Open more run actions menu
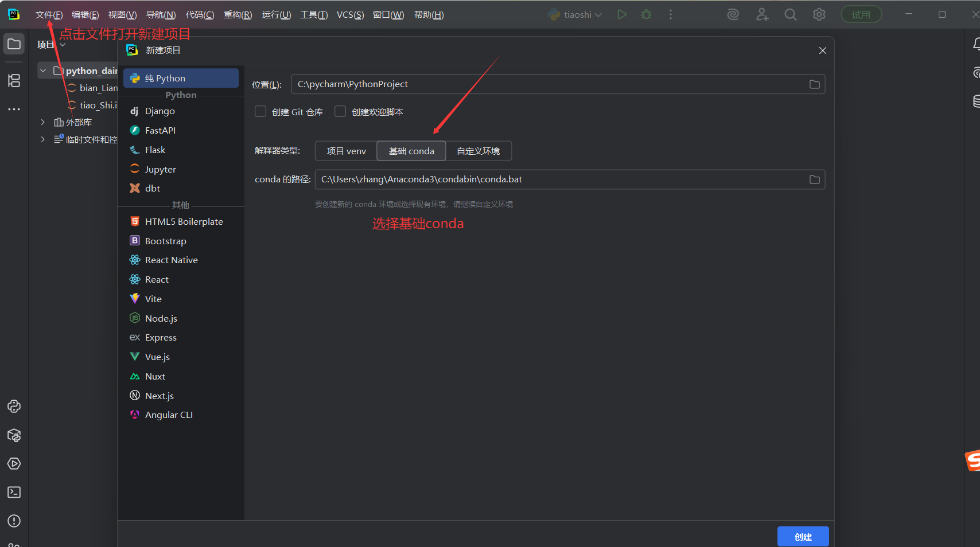The height and width of the screenshot is (547, 980). point(671,14)
